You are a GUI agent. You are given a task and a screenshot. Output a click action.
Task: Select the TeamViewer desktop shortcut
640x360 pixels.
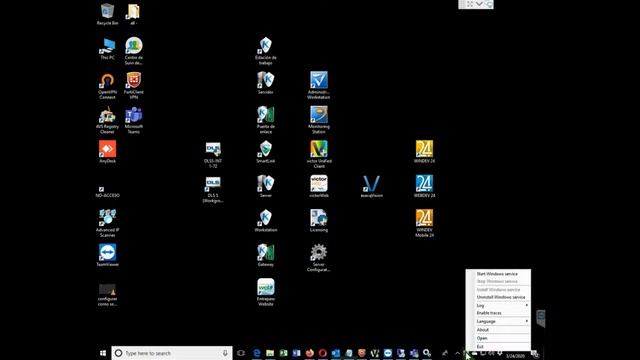[107, 255]
